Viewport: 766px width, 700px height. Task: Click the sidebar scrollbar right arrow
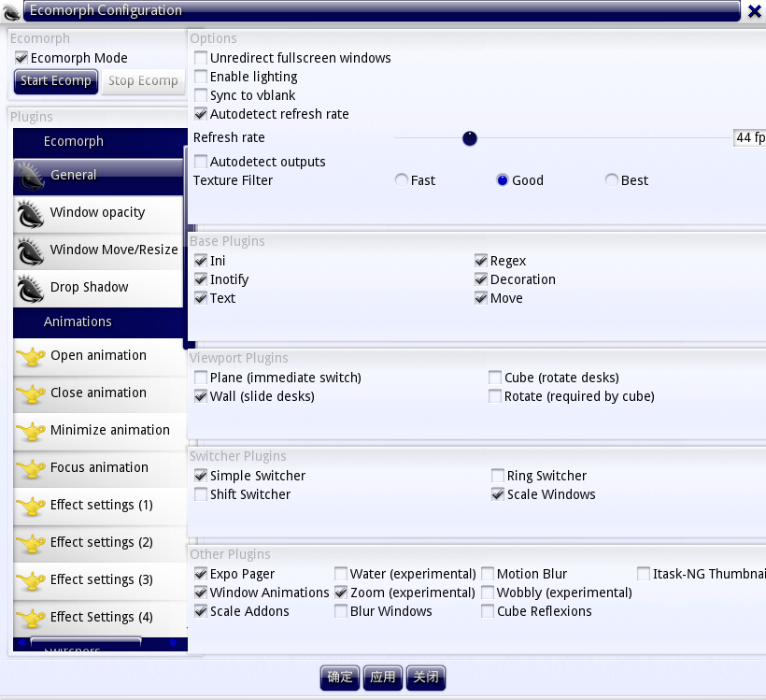tap(174, 643)
